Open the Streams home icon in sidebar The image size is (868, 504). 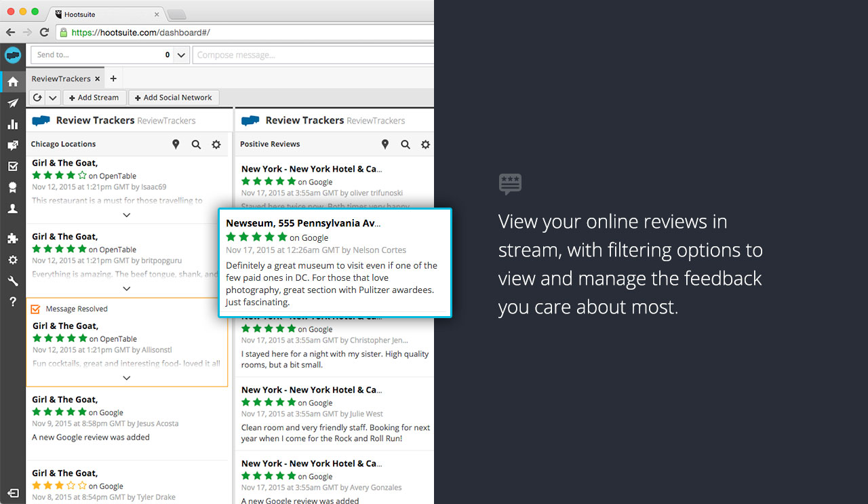[x=12, y=82]
